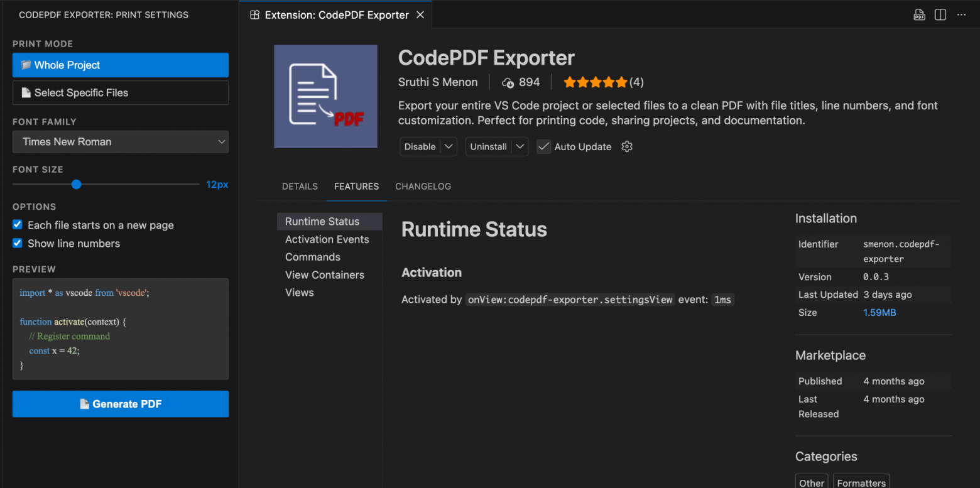Expand the Disable button dropdown arrow

(x=449, y=146)
